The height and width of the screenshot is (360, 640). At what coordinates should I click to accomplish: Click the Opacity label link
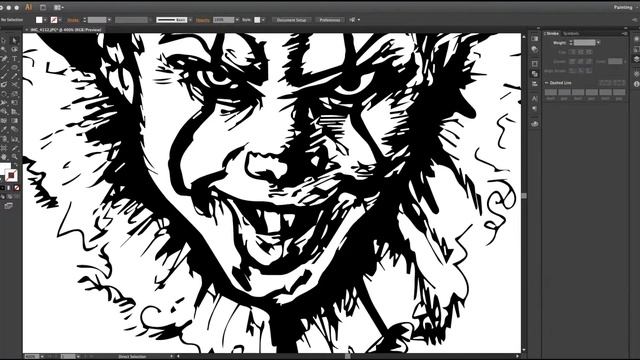203,20
